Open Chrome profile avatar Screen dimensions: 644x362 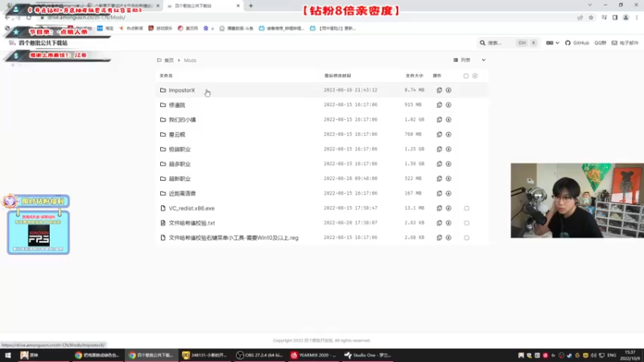pyautogui.click(x=625, y=18)
